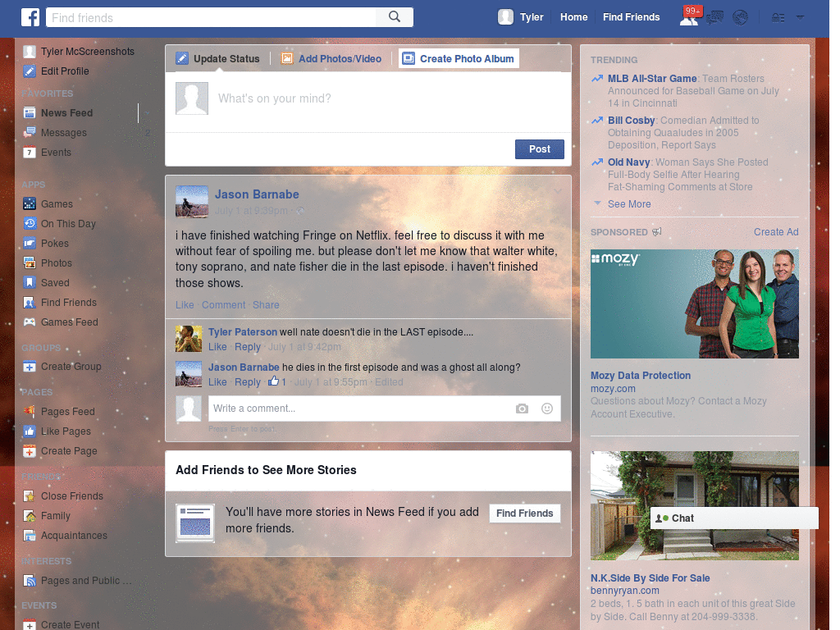This screenshot has width=840, height=630.
Task: Attach a photo via comment camera icon
Action: [522, 409]
